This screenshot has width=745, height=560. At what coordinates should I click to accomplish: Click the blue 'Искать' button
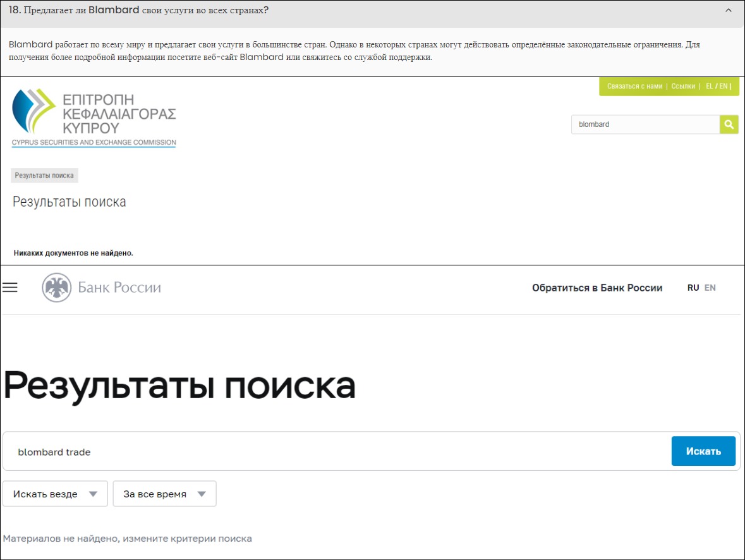pyautogui.click(x=703, y=451)
